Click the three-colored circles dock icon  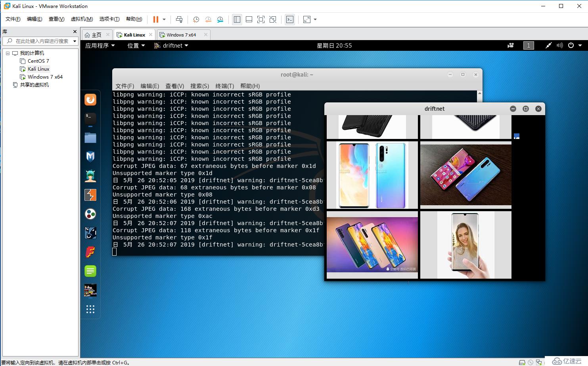pos(90,214)
